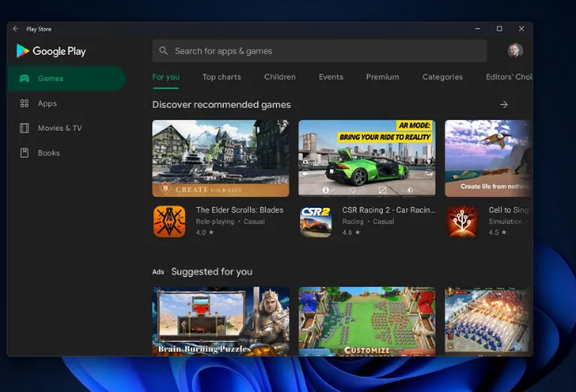The height and width of the screenshot is (392, 576).
Task: Open Cell to Singularity title text
Action: pos(510,210)
